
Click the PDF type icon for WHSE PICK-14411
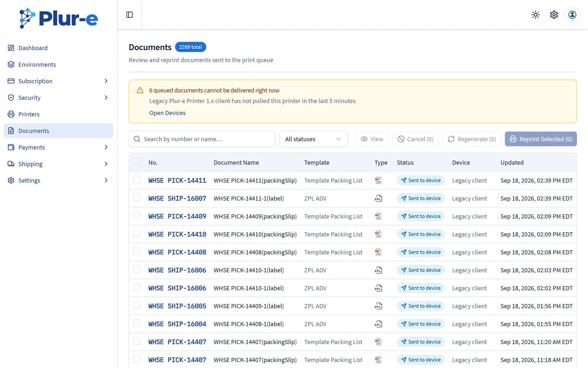(378, 180)
